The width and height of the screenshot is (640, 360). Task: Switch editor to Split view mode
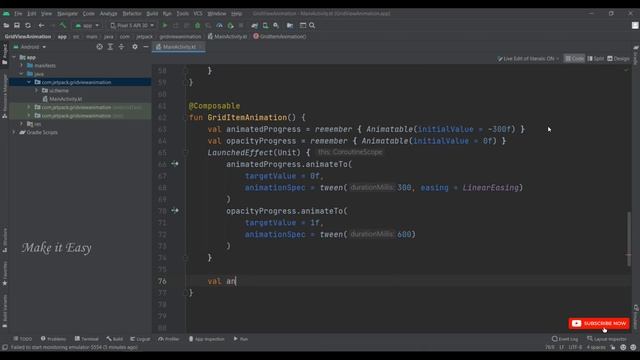click(x=596, y=59)
